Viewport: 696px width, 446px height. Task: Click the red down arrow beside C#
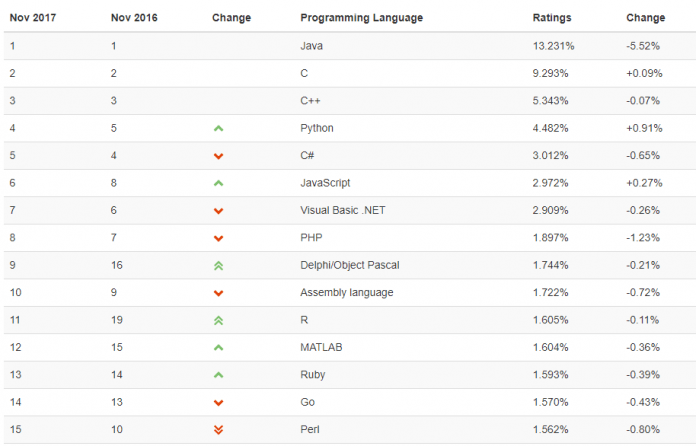(x=218, y=156)
